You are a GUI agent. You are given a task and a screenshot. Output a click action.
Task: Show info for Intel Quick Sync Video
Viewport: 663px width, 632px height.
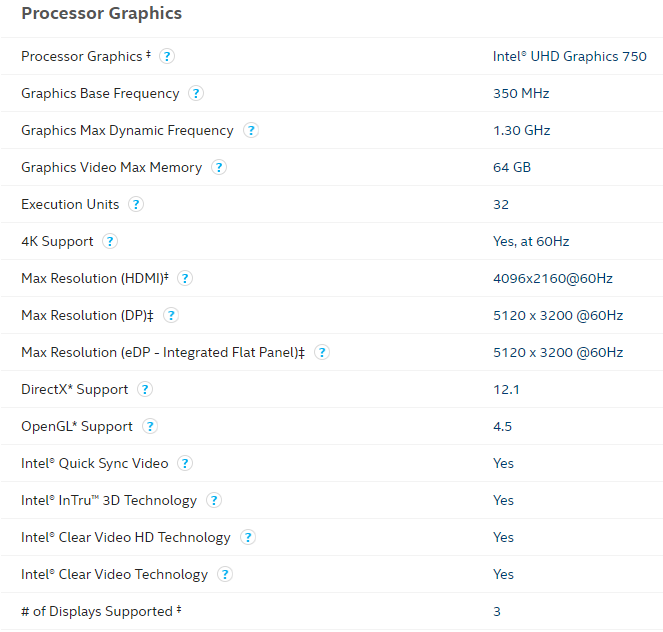185,463
